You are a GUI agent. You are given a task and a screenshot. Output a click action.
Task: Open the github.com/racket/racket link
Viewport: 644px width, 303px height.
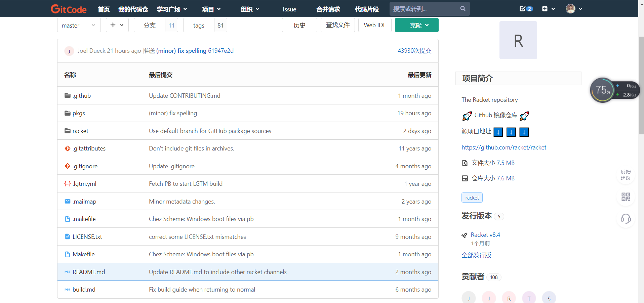[x=504, y=147]
